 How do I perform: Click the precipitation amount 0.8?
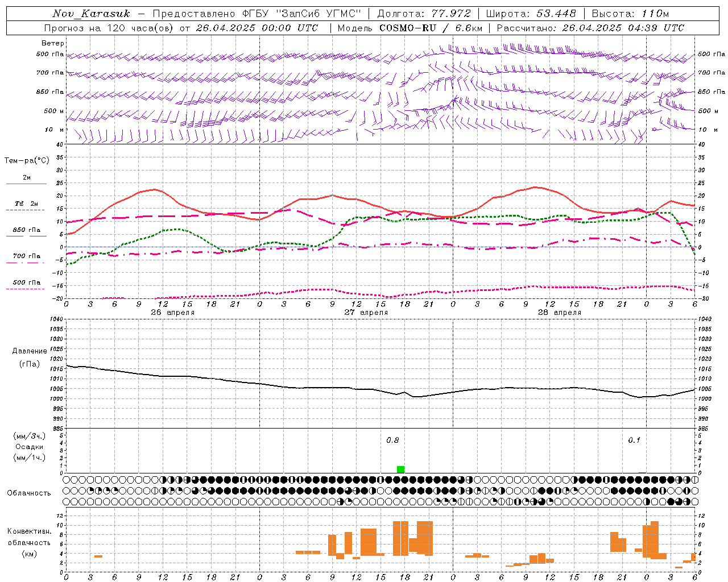pyautogui.click(x=392, y=440)
